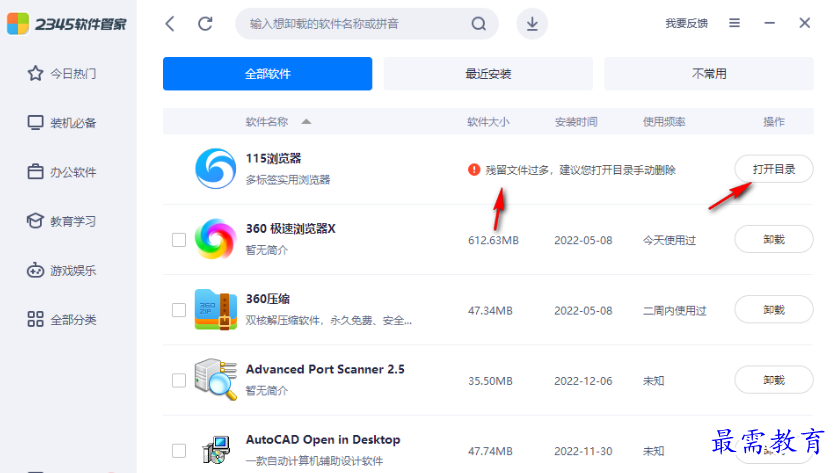Click 卸载 for 360压缩
This screenshot has width=833, height=473.
(774, 309)
